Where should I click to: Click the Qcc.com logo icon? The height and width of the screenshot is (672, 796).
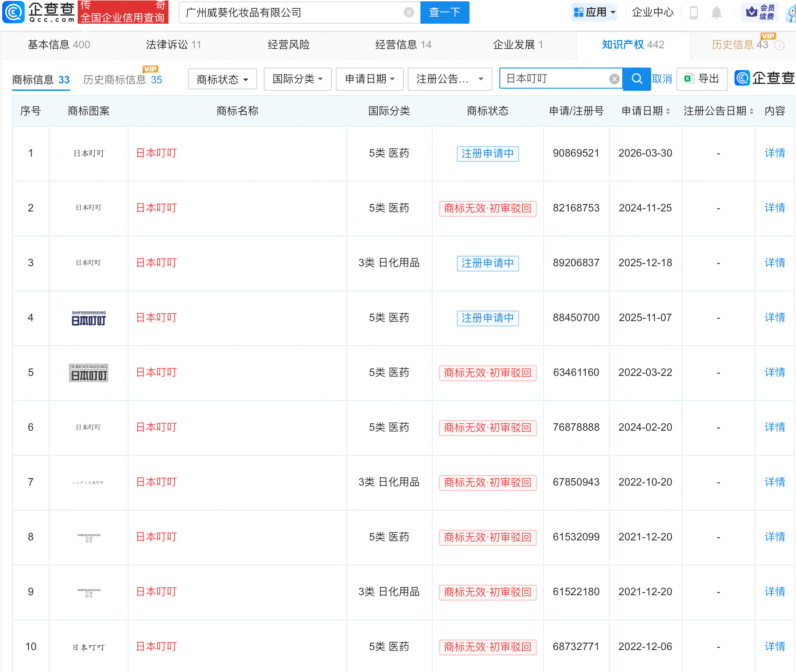(x=13, y=12)
